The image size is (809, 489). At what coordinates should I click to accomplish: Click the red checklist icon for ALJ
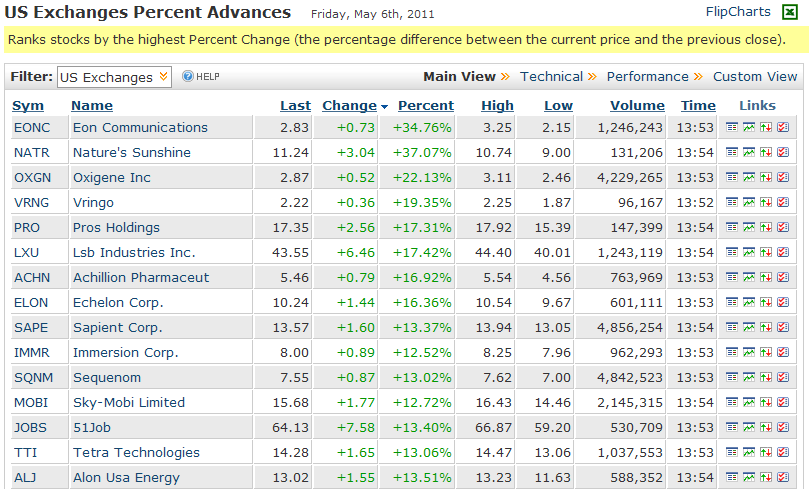pyautogui.click(x=782, y=477)
